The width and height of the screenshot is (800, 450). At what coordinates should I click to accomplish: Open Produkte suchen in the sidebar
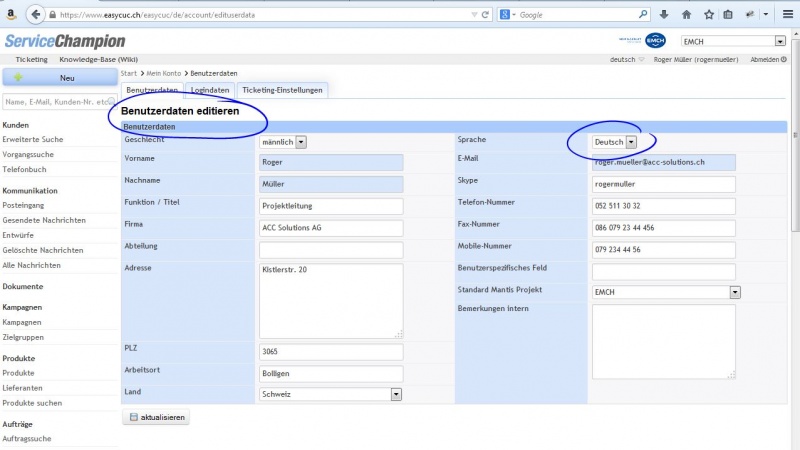tap(32, 403)
